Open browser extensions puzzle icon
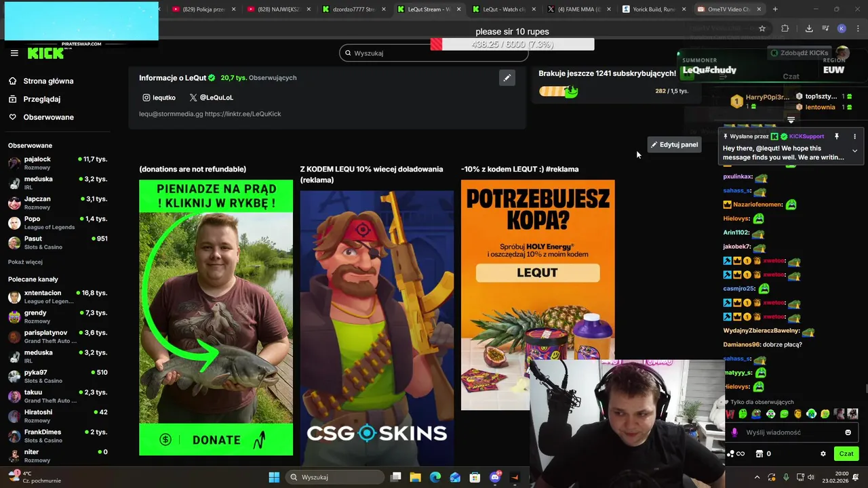The height and width of the screenshot is (488, 868). [x=785, y=28]
